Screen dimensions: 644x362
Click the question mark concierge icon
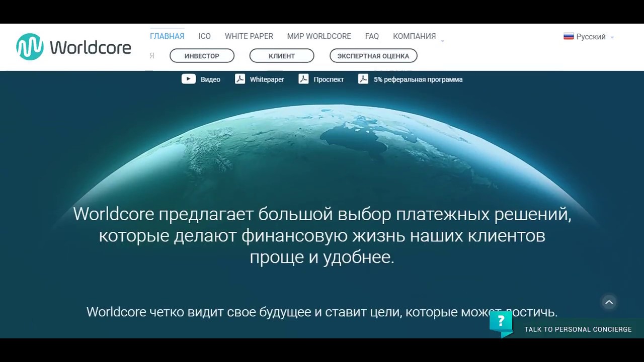pos(501,323)
